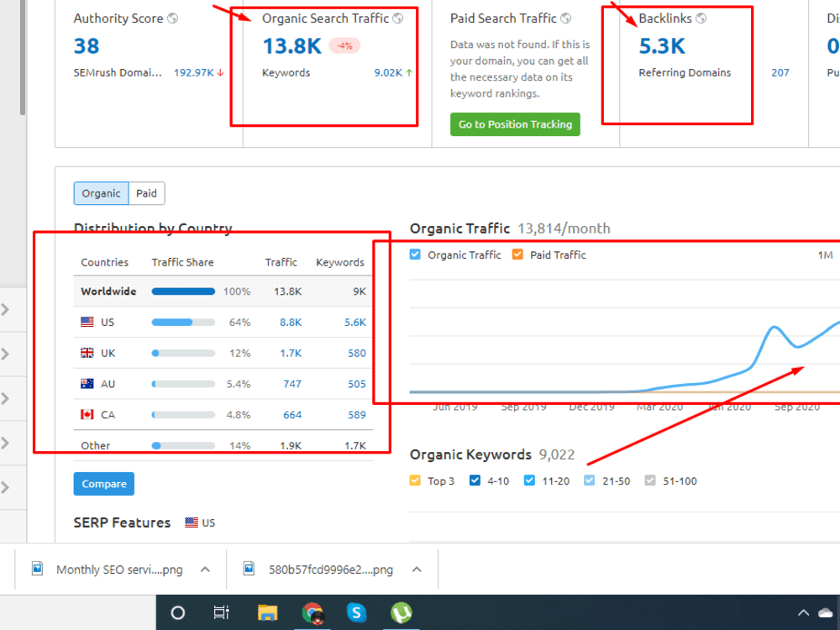840x630 pixels.
Task: Click the Traffic Share column header
Action: click(182, 262)
